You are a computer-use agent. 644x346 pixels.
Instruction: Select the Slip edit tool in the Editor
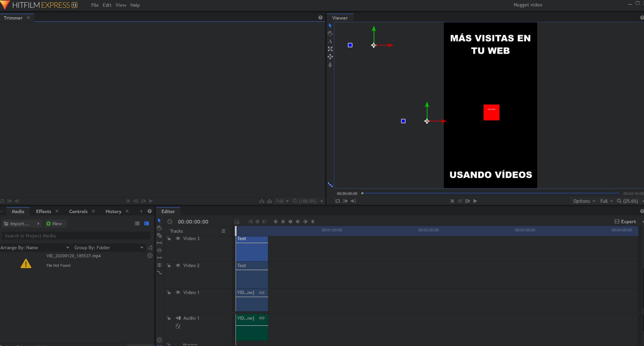coord(159,243)
